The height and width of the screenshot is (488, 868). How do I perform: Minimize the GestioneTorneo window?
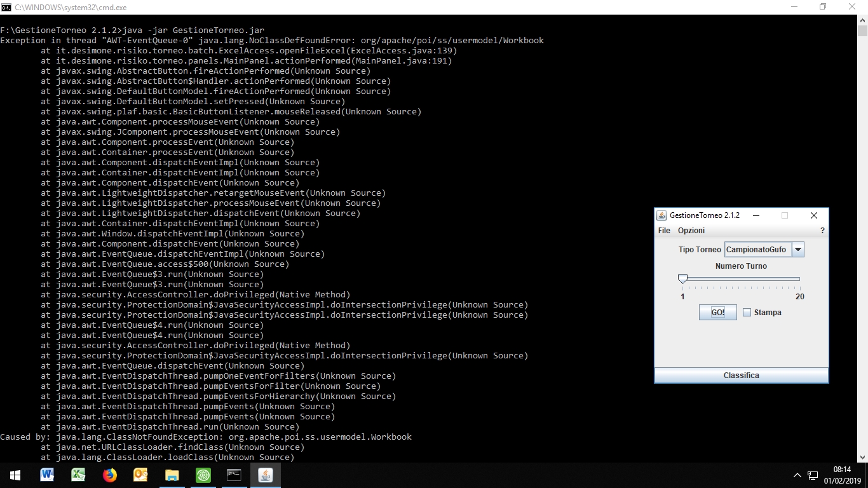pyautogui.click(x=756, y=215)
